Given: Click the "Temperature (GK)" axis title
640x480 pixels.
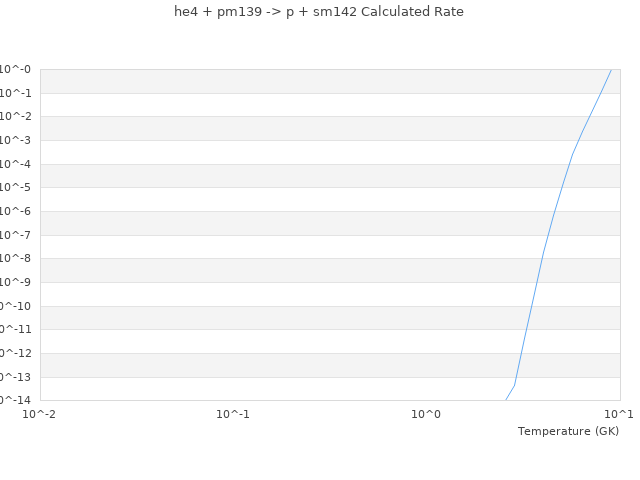Looking at the screenshot, I should pos(568,431).
